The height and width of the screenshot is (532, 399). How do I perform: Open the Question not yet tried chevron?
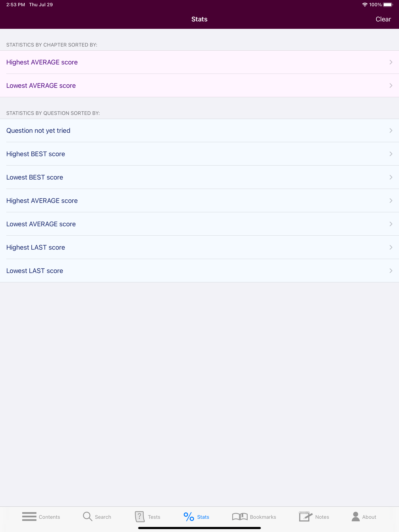pyautogui.click(x=390, y=130)
